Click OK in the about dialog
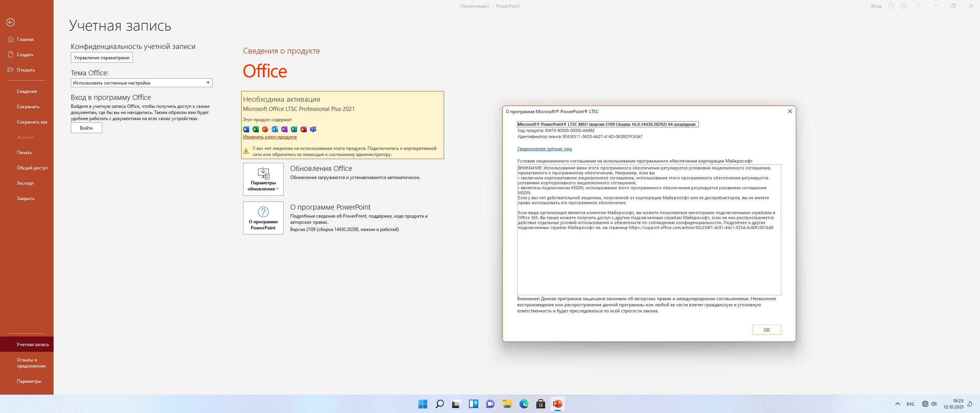Viewport: 980px width, 413px height. (767, 330)
